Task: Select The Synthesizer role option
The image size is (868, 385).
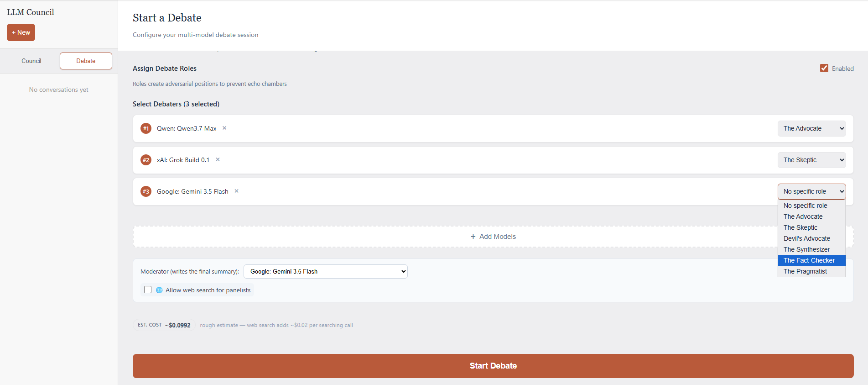Action: click(812, 249)
